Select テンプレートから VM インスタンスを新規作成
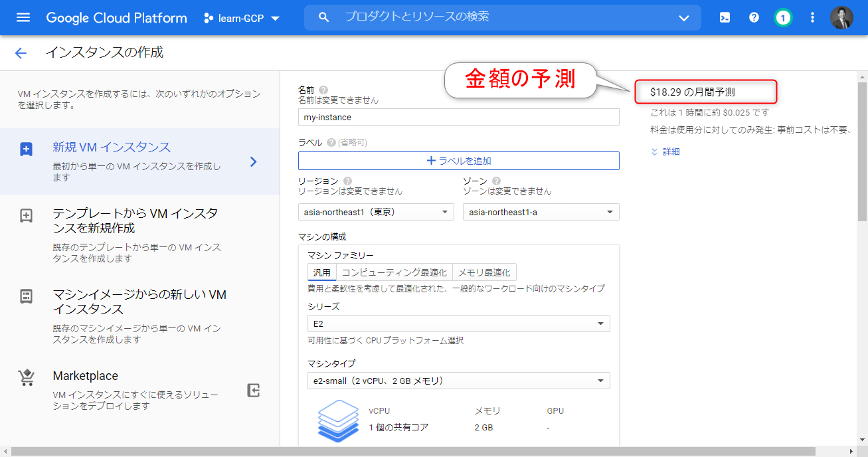This screenshot has width=868, height=457. coord(139,235)
